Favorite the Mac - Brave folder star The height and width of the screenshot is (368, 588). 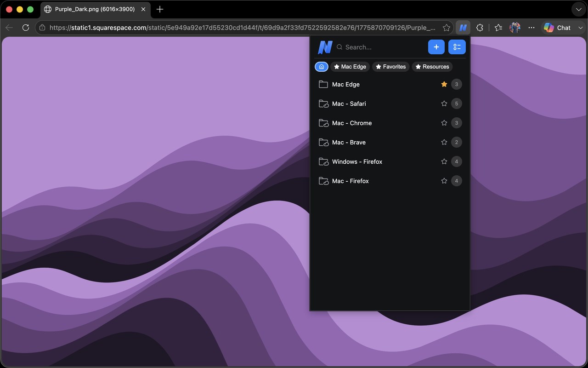pos(444,142)
